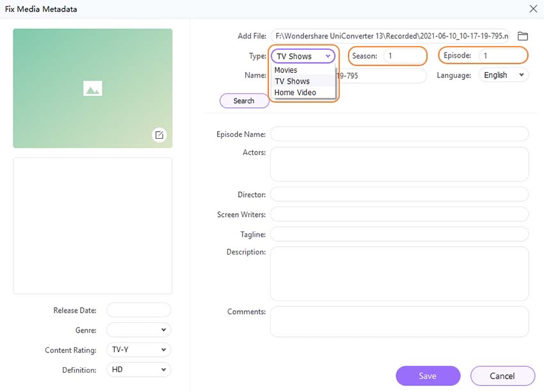544x392 pixels.
Task: Click the image placeholder thumbnail area
Action: [92, 88]
